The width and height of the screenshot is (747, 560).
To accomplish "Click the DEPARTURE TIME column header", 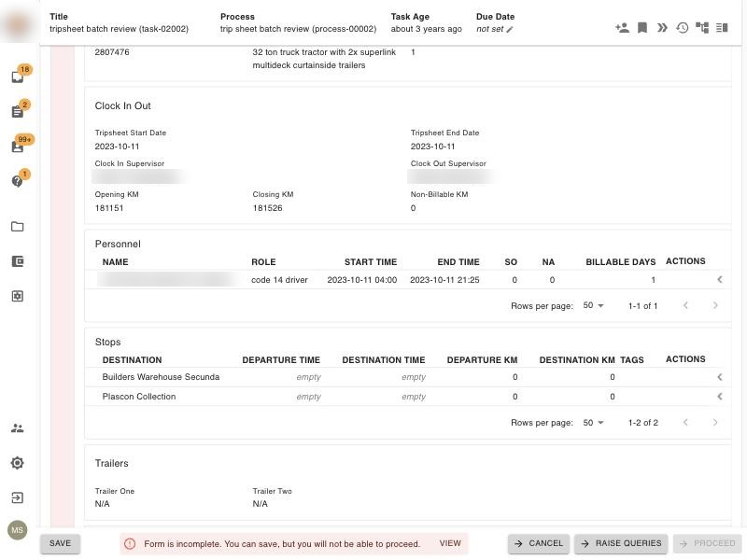I will tap(281, 360).
